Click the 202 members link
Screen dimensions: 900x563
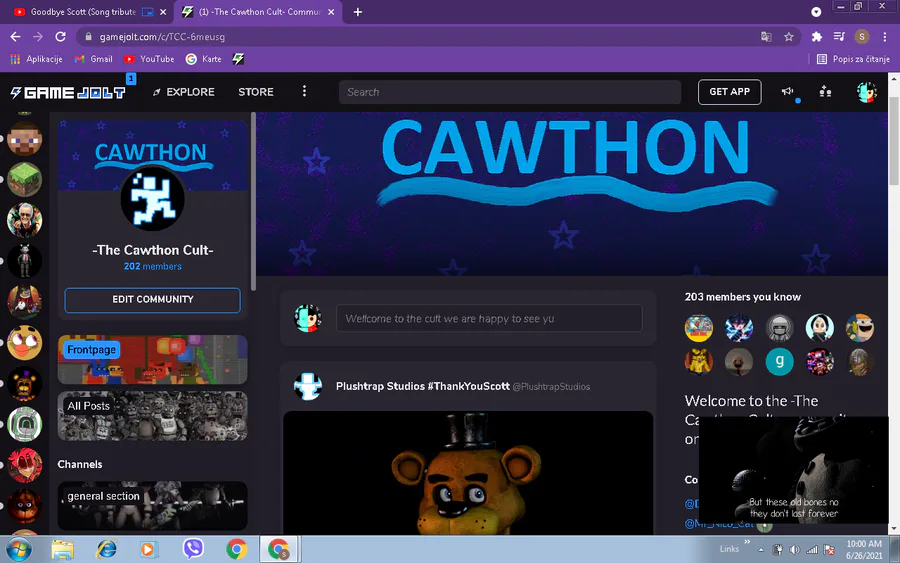(x=153, y=266)
